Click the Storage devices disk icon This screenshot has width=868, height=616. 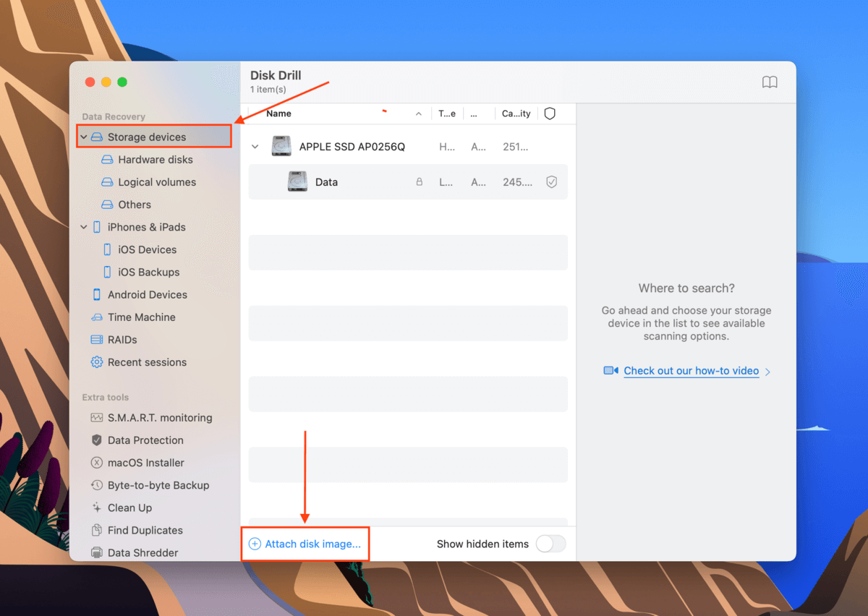[97, 137]
